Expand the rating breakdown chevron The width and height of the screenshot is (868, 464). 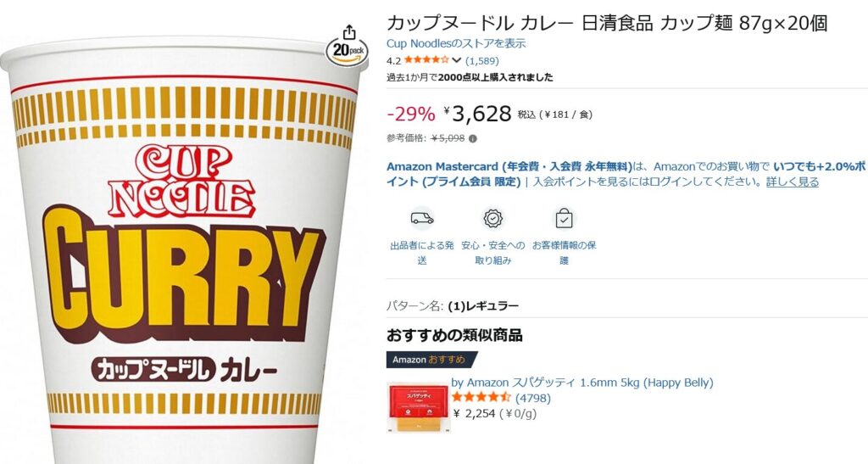(457, 60)
